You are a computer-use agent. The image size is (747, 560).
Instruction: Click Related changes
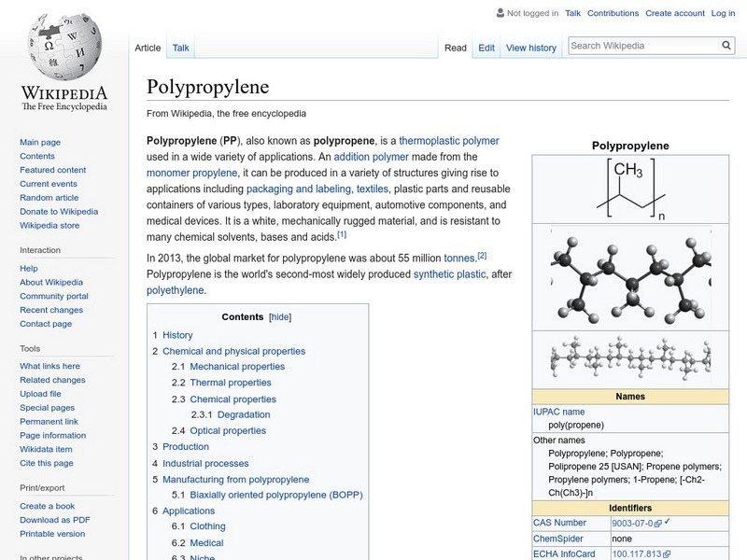pyautogui.click(x=52, y=380)
